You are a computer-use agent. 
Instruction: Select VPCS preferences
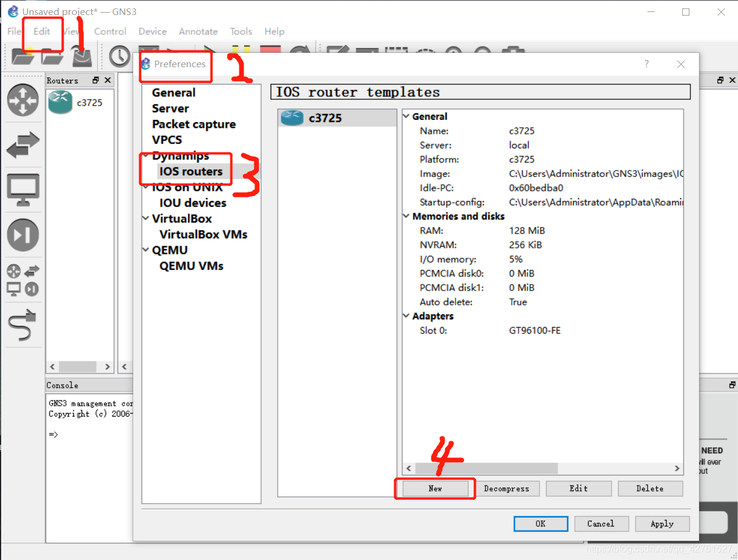(167, 140)
